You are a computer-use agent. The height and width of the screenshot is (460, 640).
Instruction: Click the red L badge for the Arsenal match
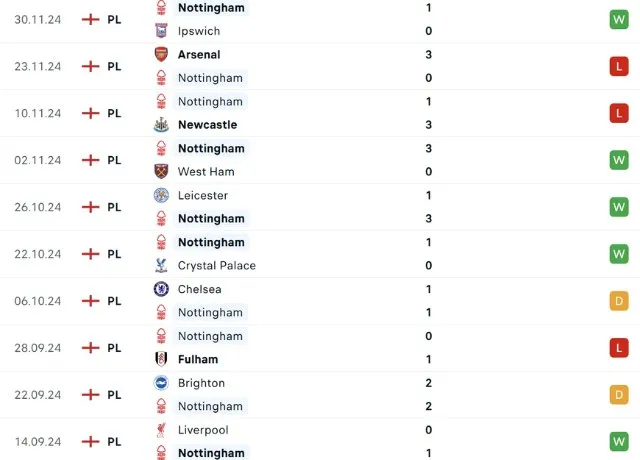(619, 66)
